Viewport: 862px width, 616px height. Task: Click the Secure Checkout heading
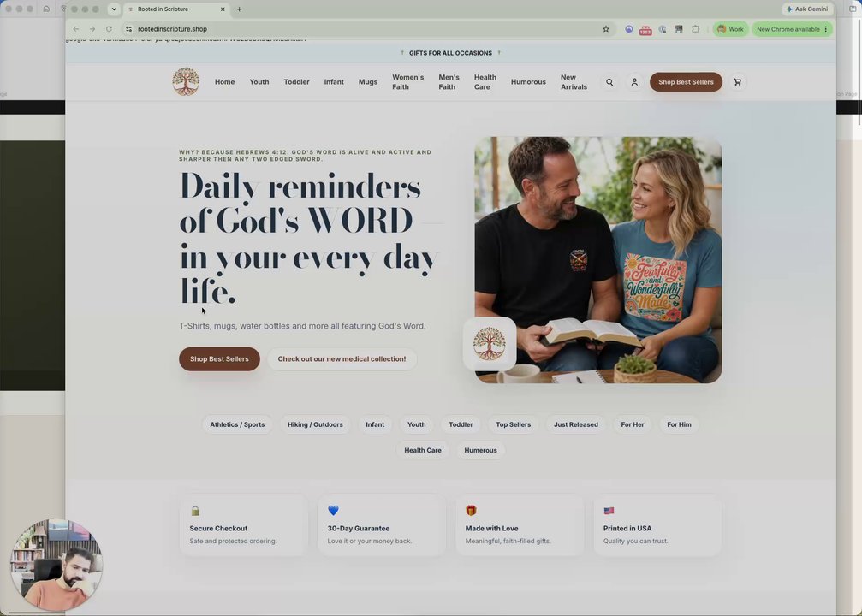[218, 528]
